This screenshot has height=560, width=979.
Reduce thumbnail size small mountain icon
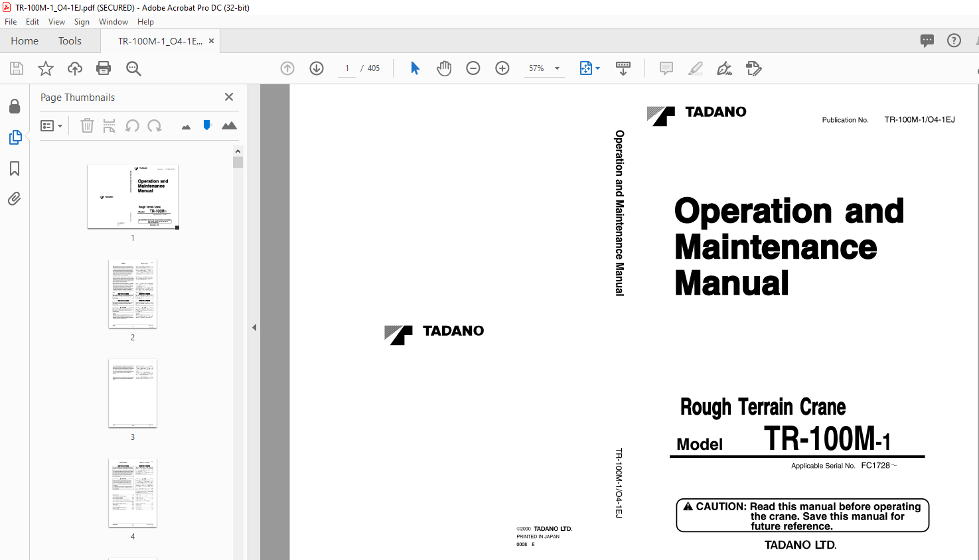(186, 127)
